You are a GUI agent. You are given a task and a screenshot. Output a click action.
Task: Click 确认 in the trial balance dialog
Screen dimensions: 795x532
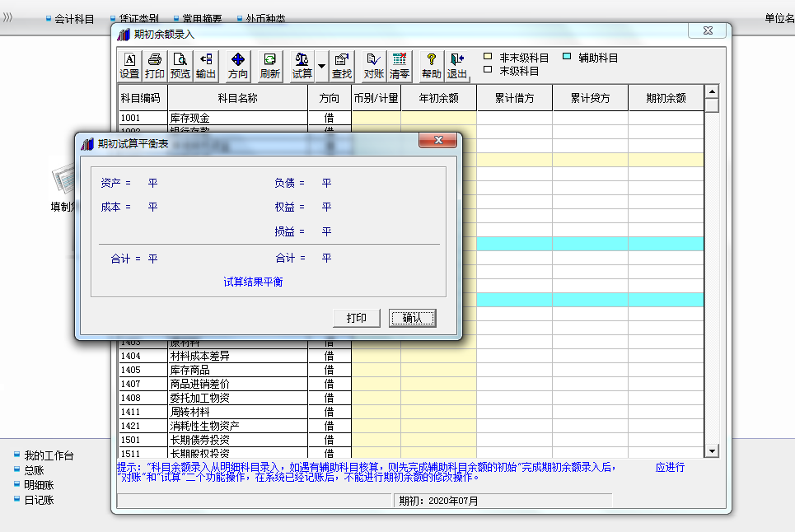tap(412, 318)
